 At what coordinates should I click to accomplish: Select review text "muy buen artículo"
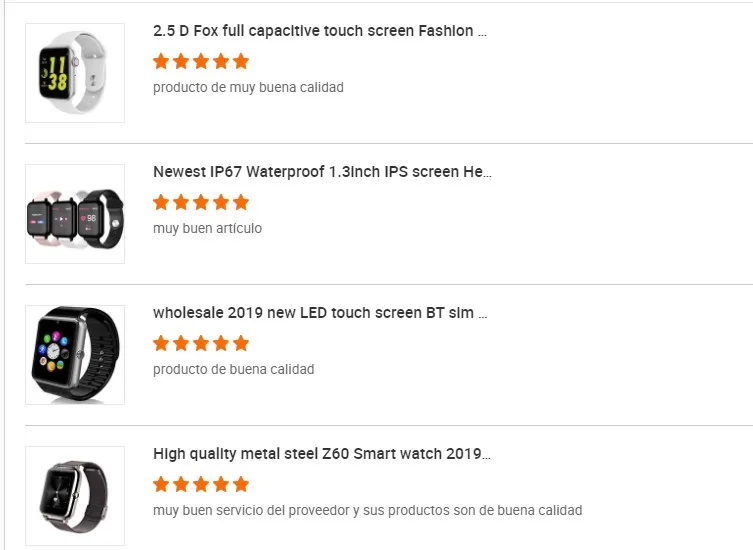pos(207,228)
